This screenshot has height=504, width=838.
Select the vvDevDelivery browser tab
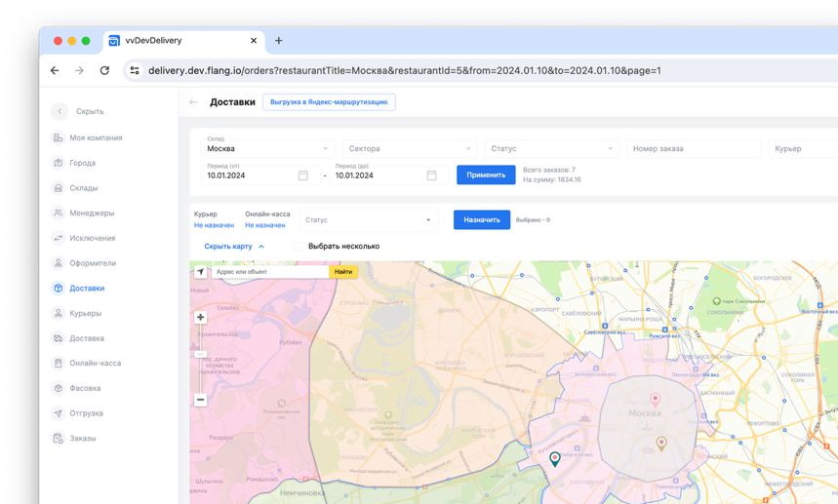[183, 41]
